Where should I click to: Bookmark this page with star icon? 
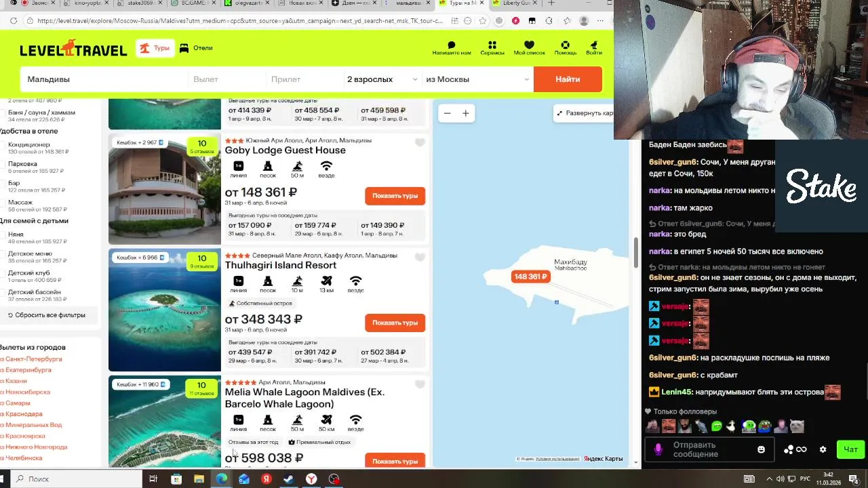coord(484,21)
